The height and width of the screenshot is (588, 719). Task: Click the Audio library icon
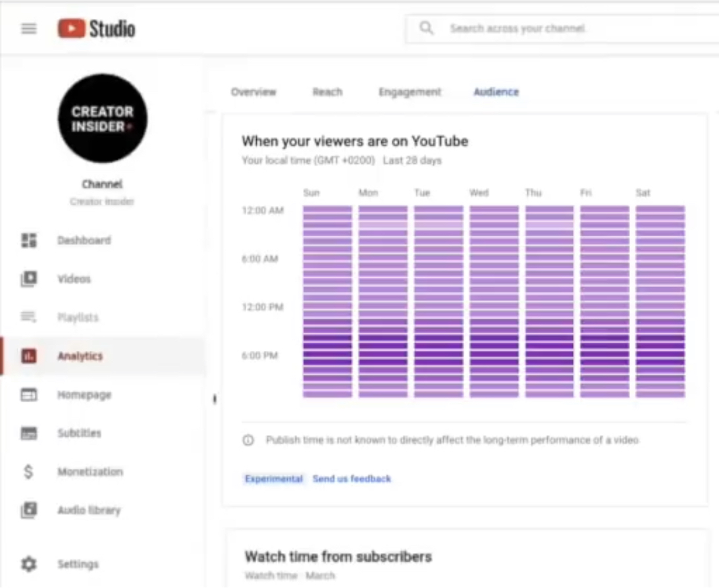click(29, 510)
